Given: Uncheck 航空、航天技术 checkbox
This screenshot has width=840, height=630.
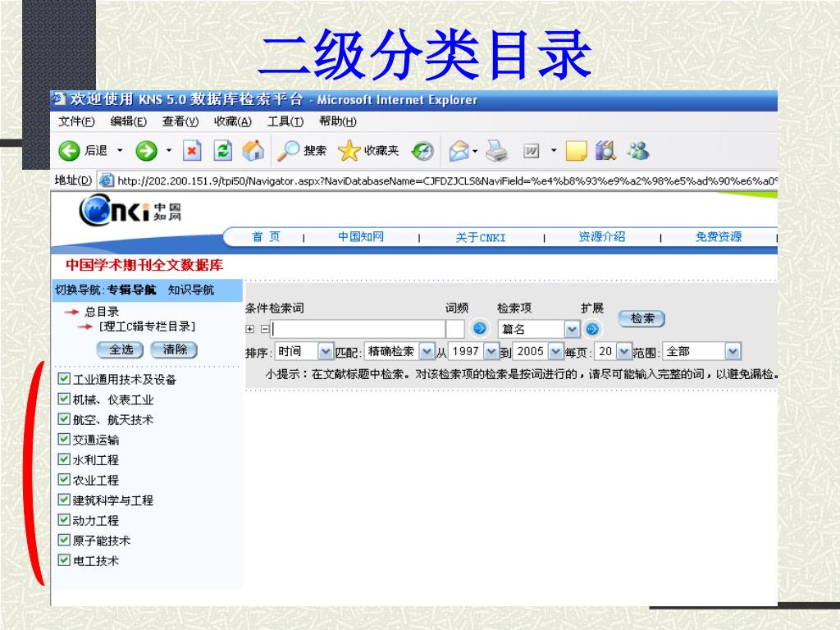Looking at the screenshot, I should (64, 419).
